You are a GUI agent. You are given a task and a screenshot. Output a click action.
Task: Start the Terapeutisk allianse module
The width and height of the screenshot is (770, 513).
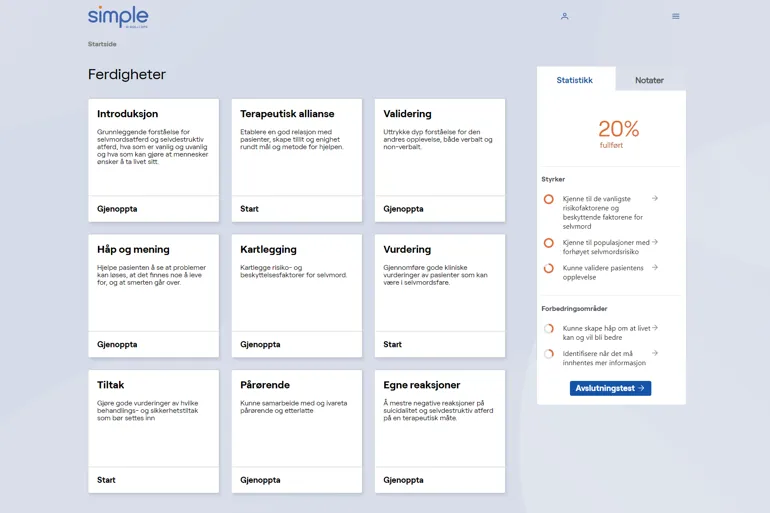[x=249, y=209]
